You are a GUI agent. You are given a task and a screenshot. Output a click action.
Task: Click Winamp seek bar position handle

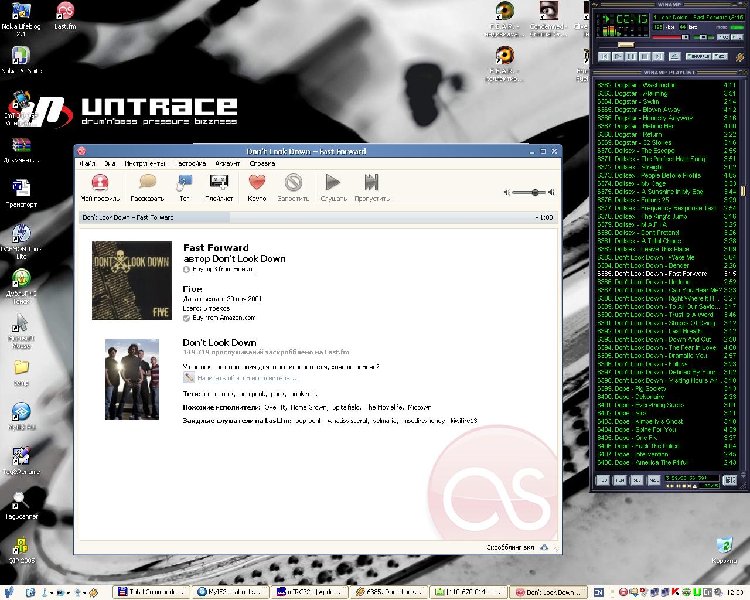coord(626,45)
